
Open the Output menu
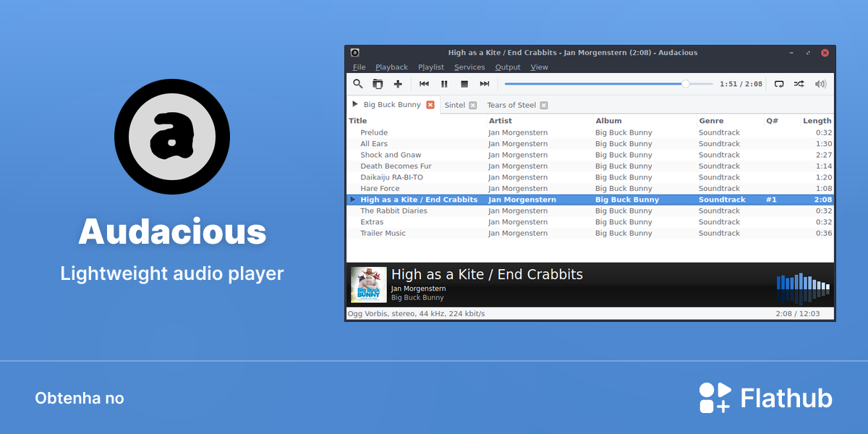coord(508,67)
